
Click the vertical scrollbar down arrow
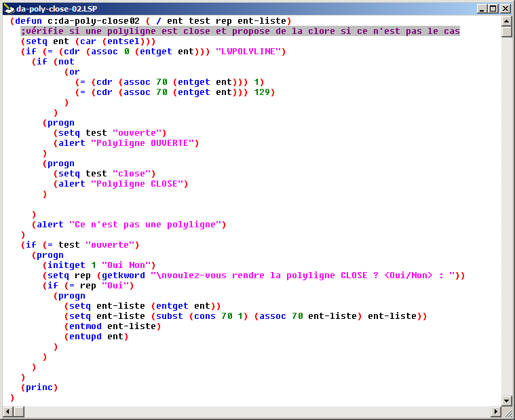coord(507,400)
